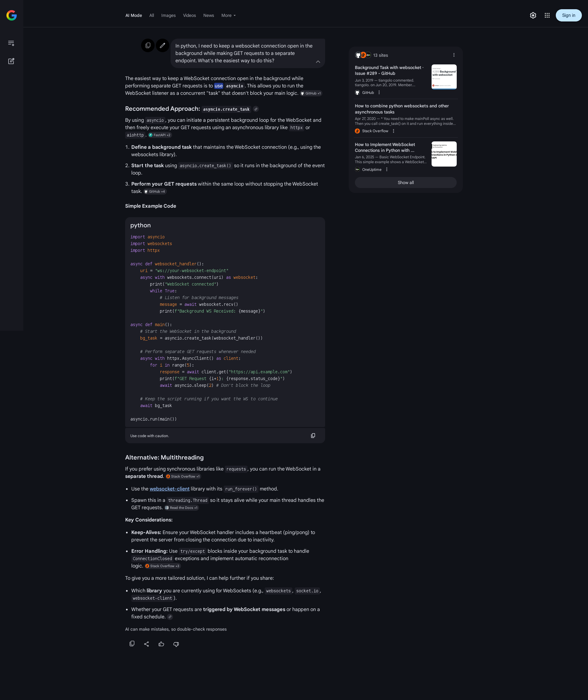Click the '13 sites' source count

tap(380, 55)
